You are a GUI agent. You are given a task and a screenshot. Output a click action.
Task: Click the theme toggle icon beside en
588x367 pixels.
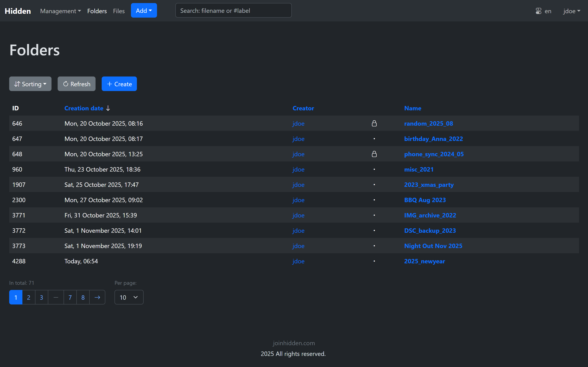pyautogui.click(x=538, y=11)
